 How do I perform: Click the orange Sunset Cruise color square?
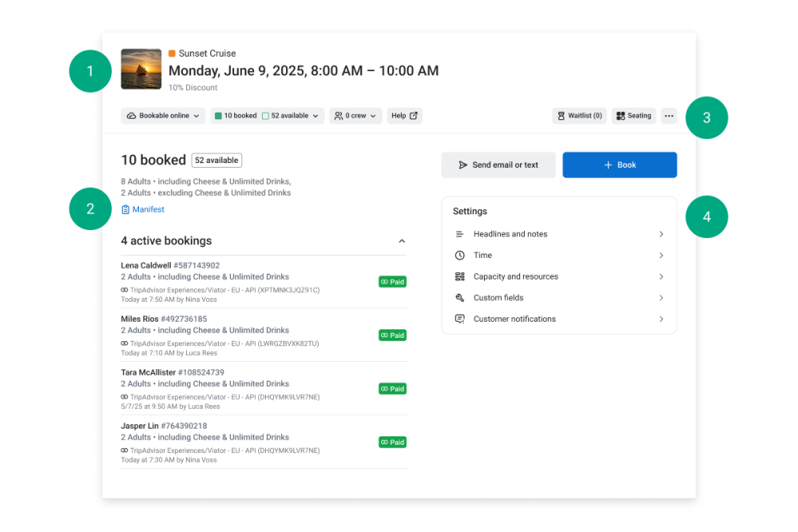coord(172,54)
